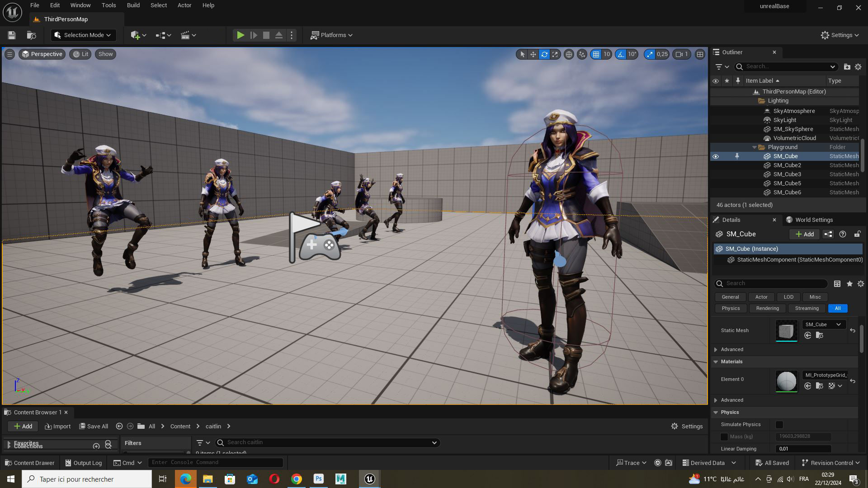
Task: Reset Static Mesh to its default value
Action: (x=853, y=331)
